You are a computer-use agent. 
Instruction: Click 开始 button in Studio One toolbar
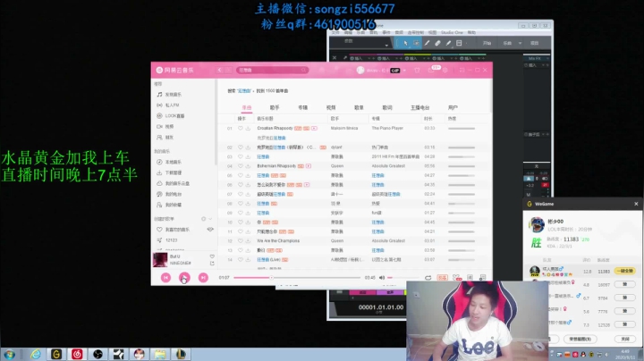487,43
